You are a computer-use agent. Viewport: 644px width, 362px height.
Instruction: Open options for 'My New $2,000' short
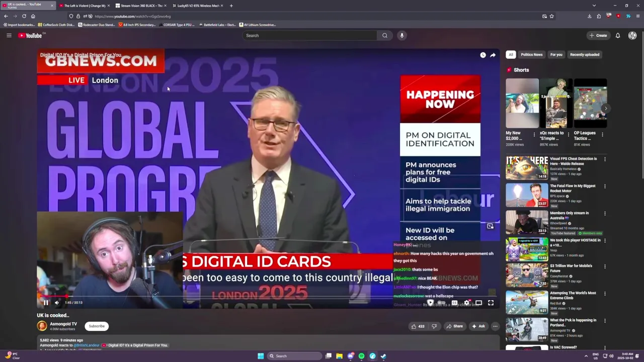534,135
